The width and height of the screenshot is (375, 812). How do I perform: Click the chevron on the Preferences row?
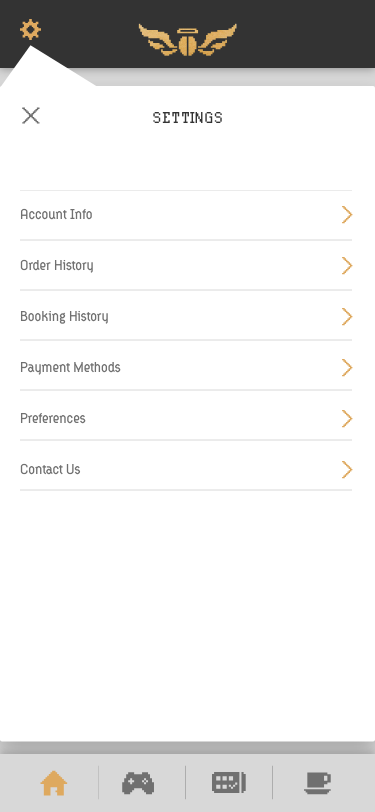click(x=347, y=418)
